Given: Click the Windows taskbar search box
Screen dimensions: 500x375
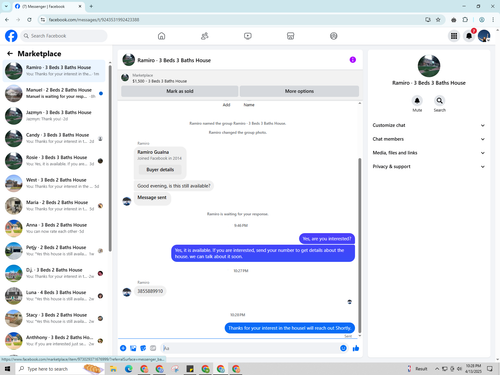Looking at the screenshot, I should (x=60, y=369).
